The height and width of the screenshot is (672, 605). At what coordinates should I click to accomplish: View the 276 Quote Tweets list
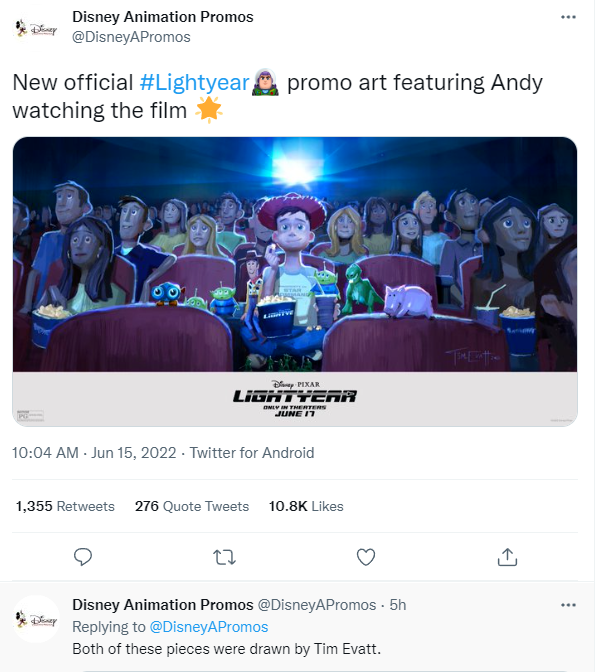[192, 506]
